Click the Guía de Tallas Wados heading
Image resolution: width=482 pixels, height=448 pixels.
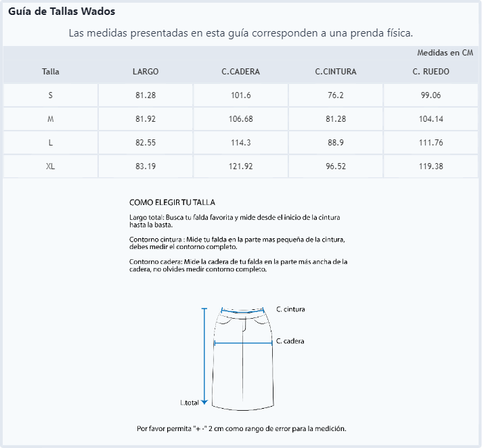point(62,12)
